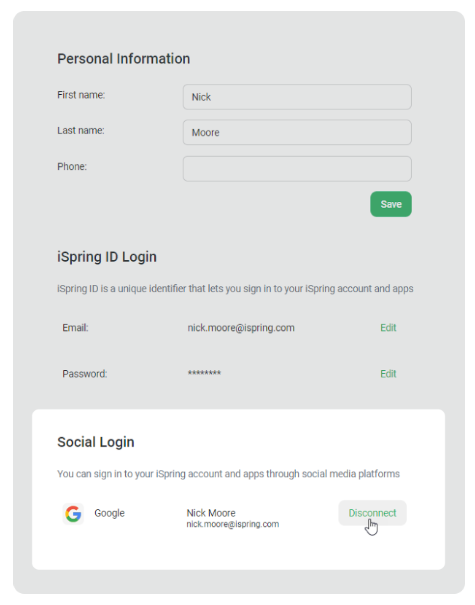Save the personal information changes
Image resolution: width=475 pixels, height=605 pixels.
(x=391, y=204)
